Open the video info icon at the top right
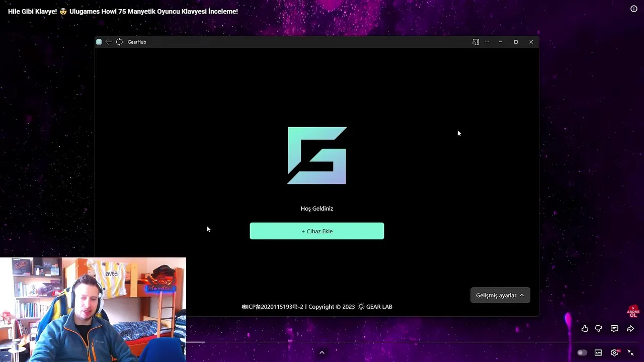The height and width of the screenshot is (362, 644). [x=634, y=9]
